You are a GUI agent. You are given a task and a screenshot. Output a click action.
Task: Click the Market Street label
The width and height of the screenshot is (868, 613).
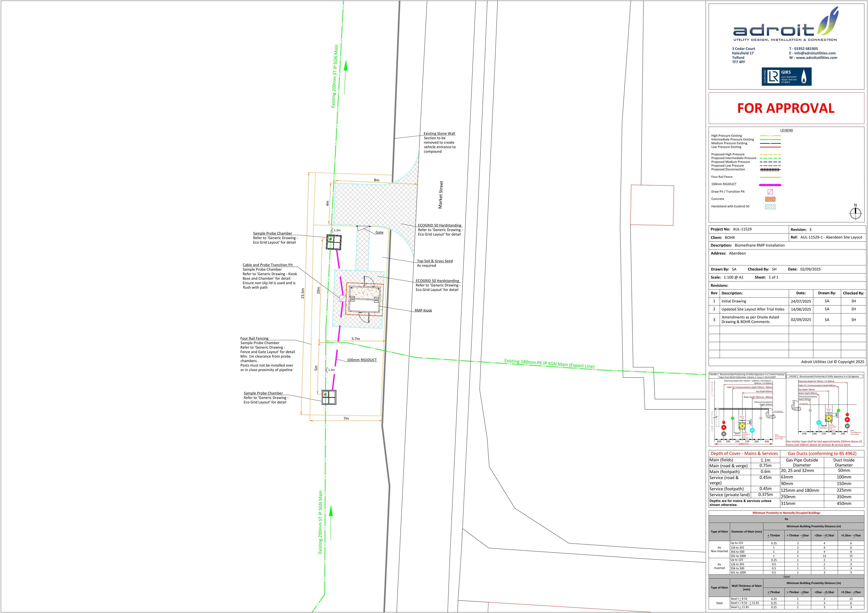pyautogui.click(x=440, y=195)
